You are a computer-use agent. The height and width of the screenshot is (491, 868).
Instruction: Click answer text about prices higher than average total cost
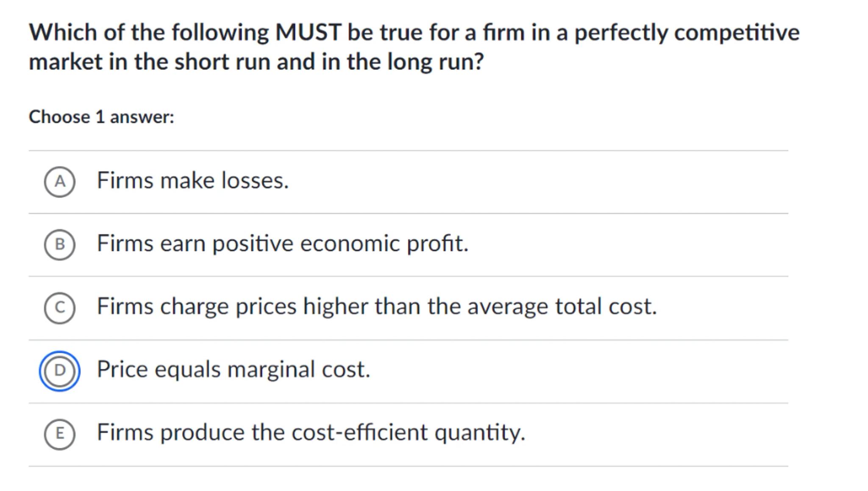tap(376, 307)
